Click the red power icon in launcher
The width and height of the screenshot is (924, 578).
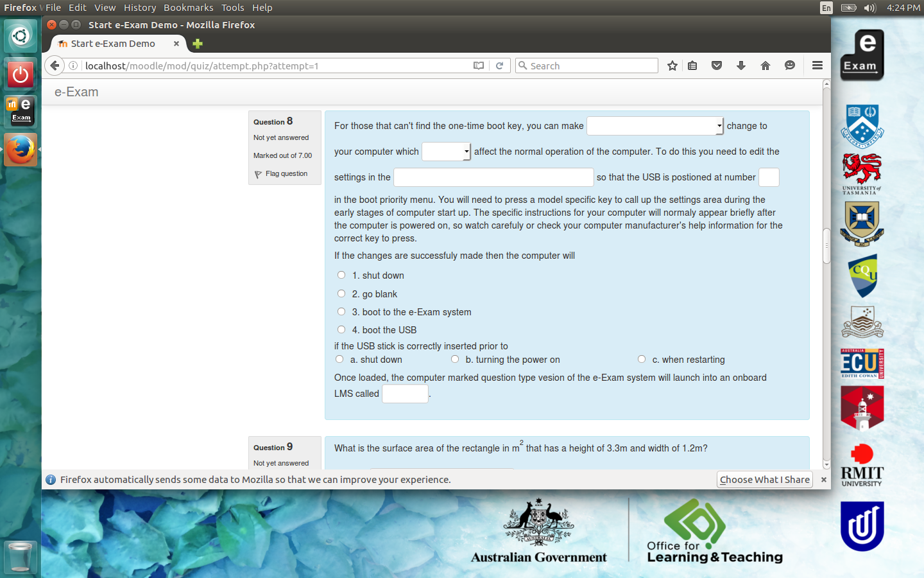tap(21, 74)
